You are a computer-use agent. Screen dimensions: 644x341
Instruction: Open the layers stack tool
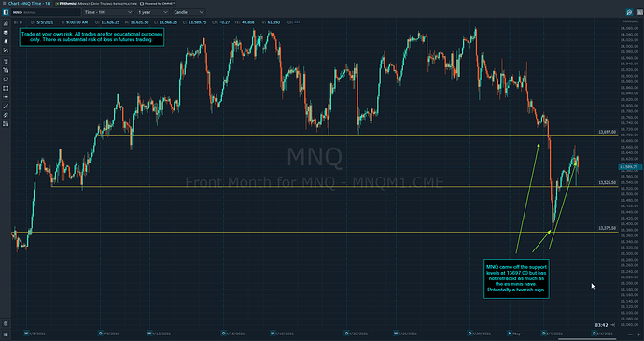pos(6,33)
